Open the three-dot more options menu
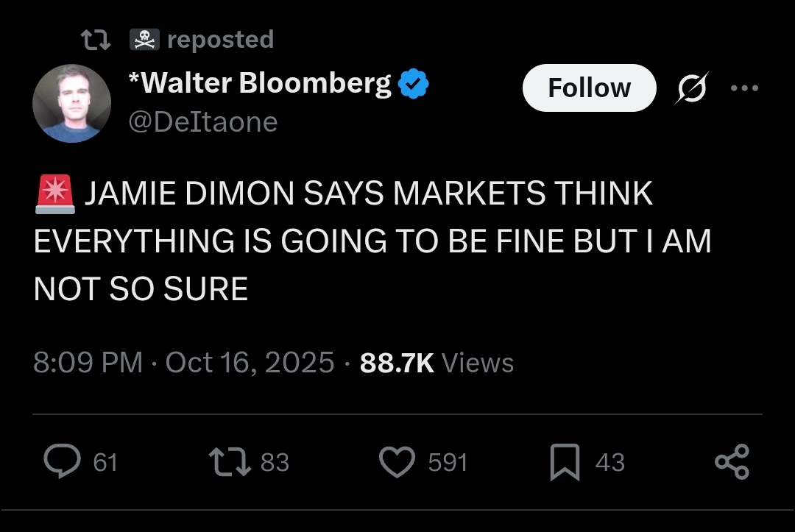 (744, 88)
